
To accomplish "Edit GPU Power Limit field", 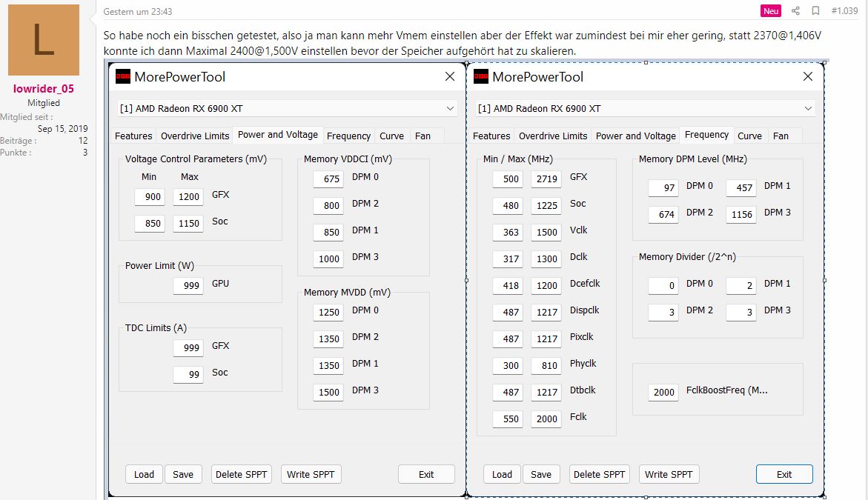I will click(x=188, y=285).
